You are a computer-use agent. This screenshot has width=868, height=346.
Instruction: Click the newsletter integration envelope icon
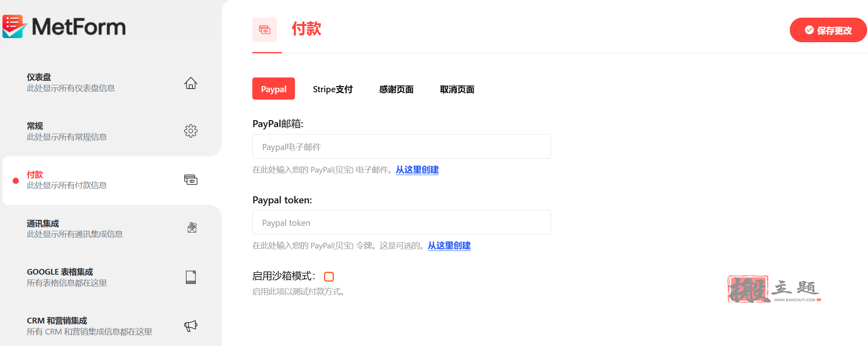[192, 228]
